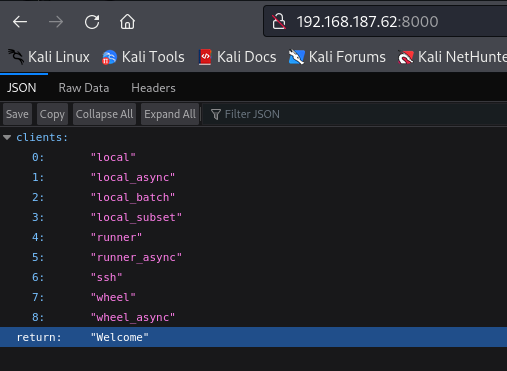Open the browser home page
Viewport: 507px width, 371px height.
[x=127, y=22]
